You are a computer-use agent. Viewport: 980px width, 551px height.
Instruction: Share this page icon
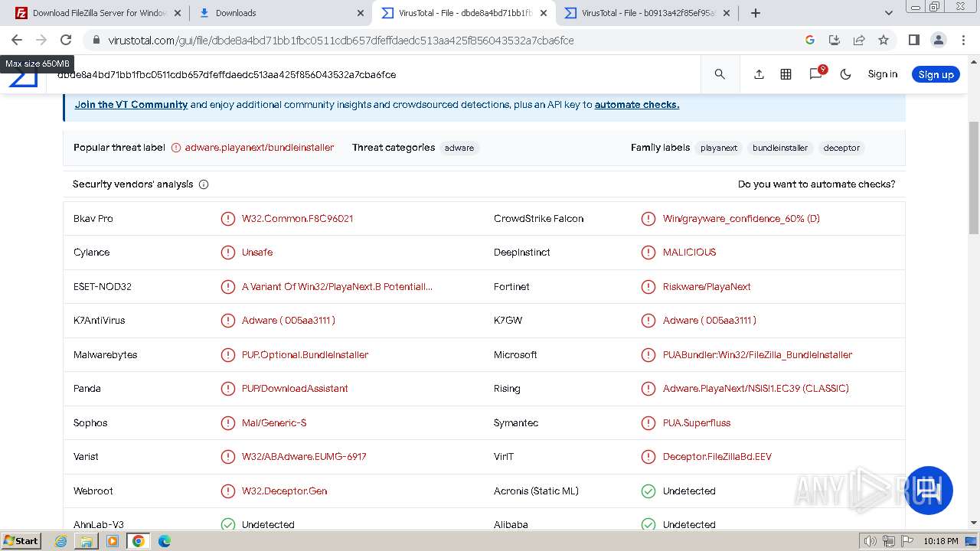[x=859, y=40]
